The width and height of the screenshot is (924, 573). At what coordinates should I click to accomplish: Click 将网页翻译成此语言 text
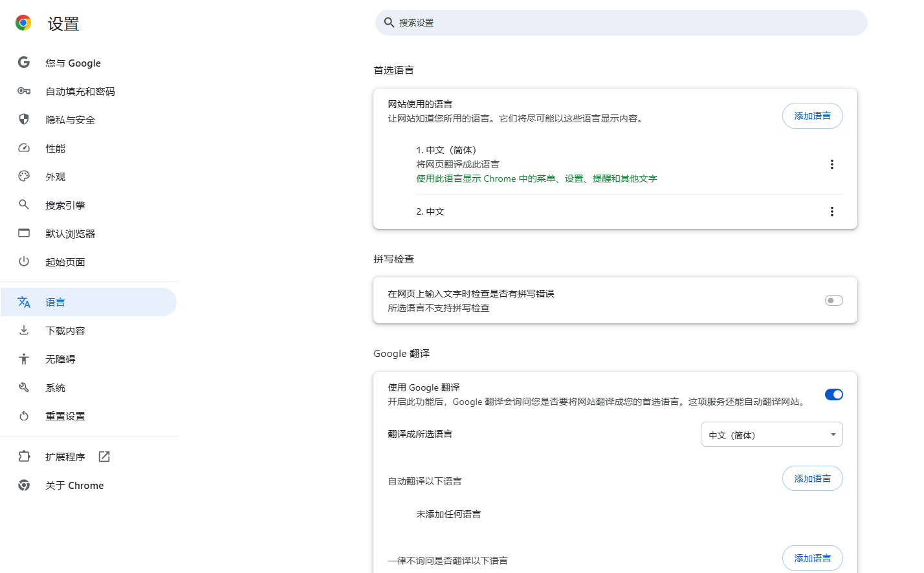(x=457, y=164)
